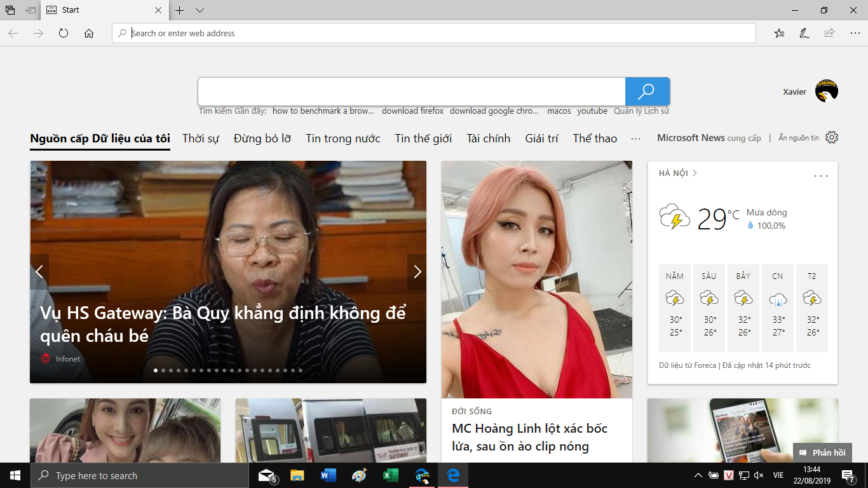Open File Explorer from the taskbar

point(297,475)
